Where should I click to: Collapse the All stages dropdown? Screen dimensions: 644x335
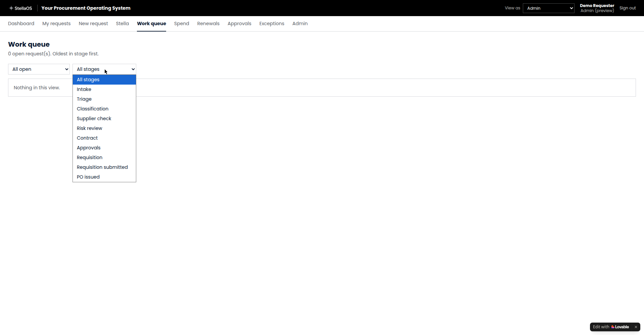point(104,69)
